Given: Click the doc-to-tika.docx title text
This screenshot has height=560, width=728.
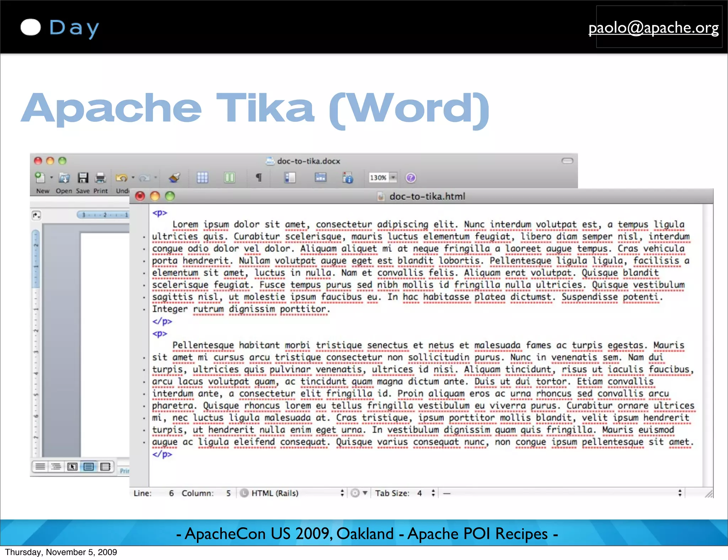Looking at the screenshot, I should (309, 161).
